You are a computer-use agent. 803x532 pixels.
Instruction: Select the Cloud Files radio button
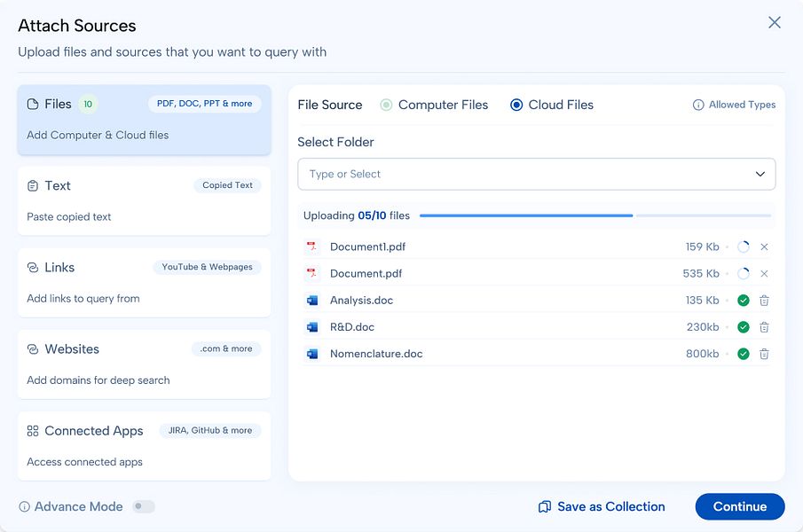pyautogui.click(x=516, y=105)
